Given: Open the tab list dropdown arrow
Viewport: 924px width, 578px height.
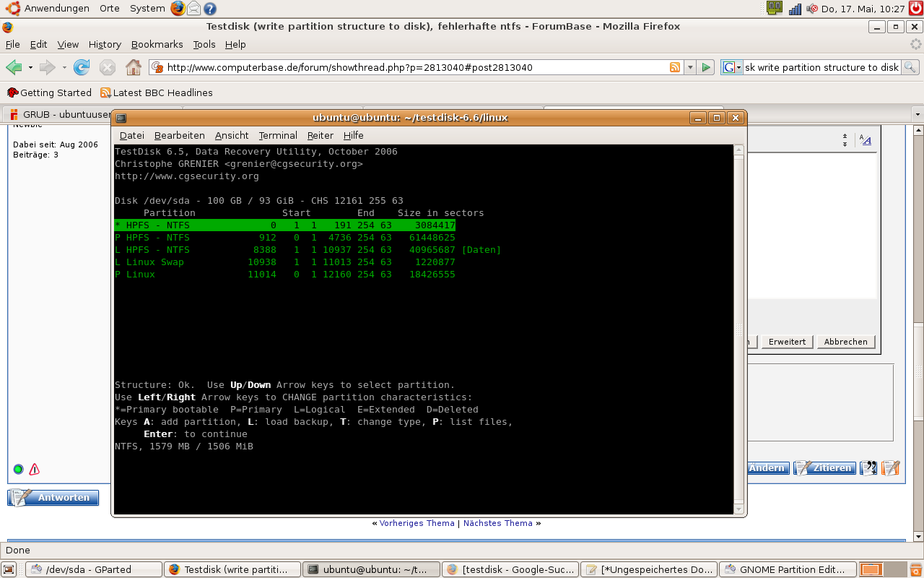Looking at the screenshot, I should click(x=918, y=114).
